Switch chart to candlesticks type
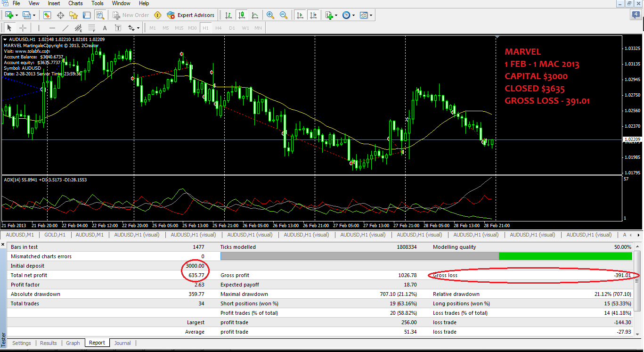The image size is (644, 352). pyautogui.click(x=242, y=15)
